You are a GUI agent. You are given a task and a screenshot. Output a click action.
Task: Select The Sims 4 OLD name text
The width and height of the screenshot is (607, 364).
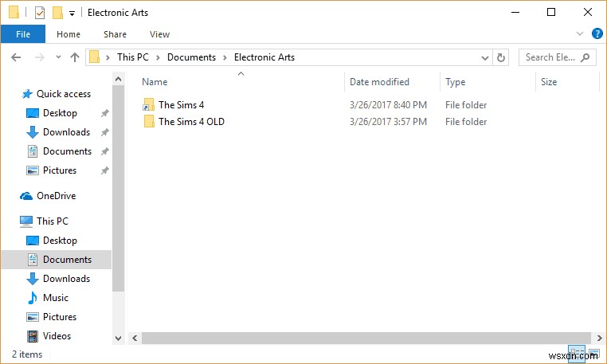[x=191, y=121]
